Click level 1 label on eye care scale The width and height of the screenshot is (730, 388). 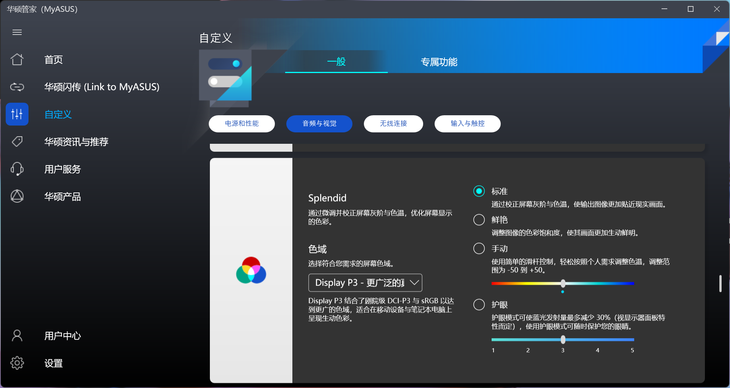coord(493,350)
